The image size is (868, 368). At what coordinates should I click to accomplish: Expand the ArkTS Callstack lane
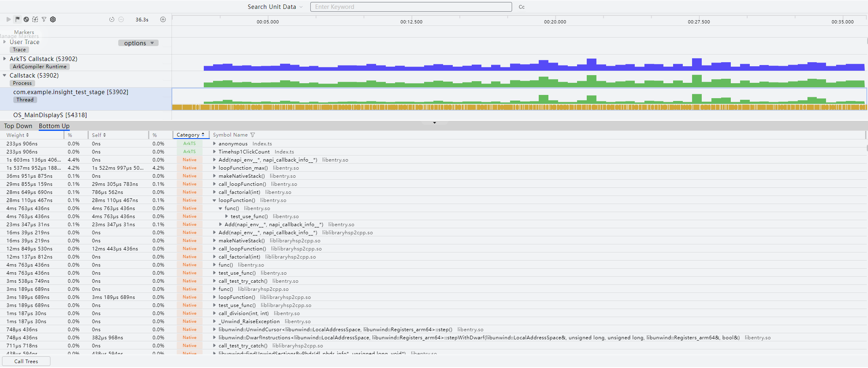(4, 59)
